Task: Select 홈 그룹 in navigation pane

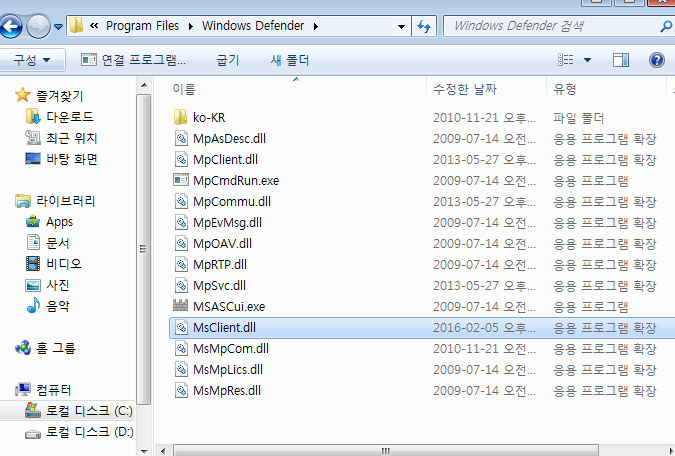Action: click(56, 348)
